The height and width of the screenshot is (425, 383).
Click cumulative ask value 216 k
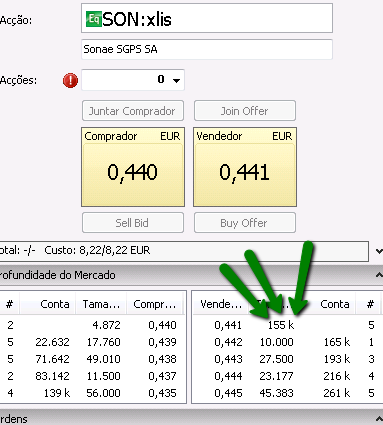pyautogui.click(x=337, y=376)
